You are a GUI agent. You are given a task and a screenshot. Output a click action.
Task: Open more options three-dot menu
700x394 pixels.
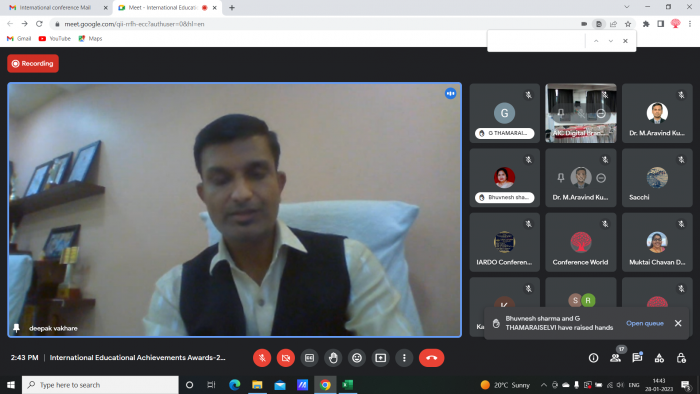pos(404,358)
